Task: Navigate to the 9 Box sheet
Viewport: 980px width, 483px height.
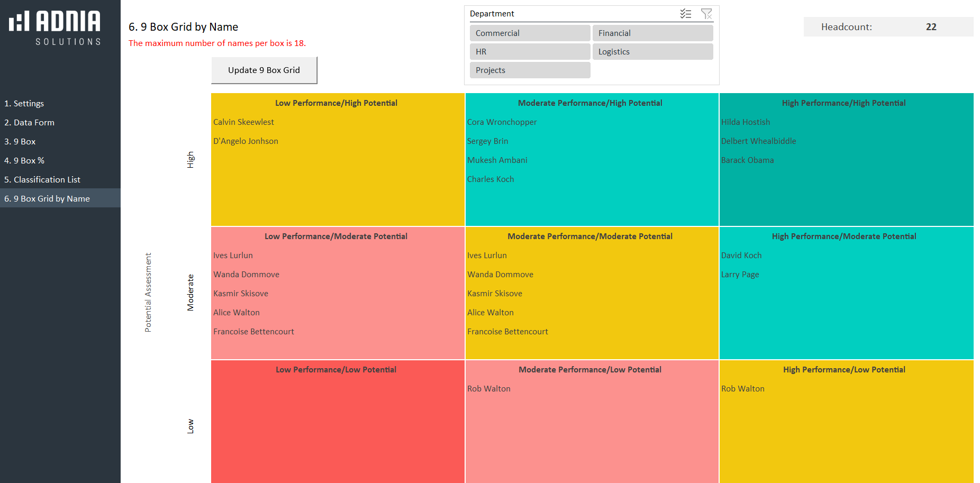Action: (20, 142)
